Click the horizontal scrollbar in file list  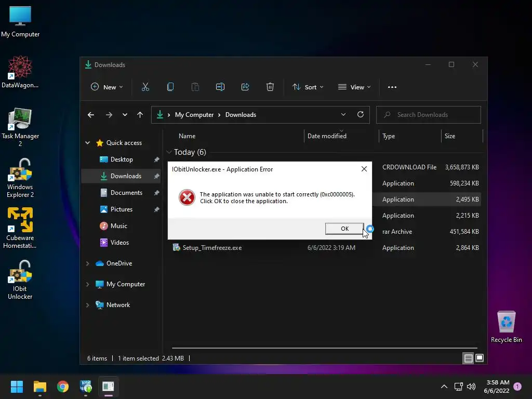point(324,348)
